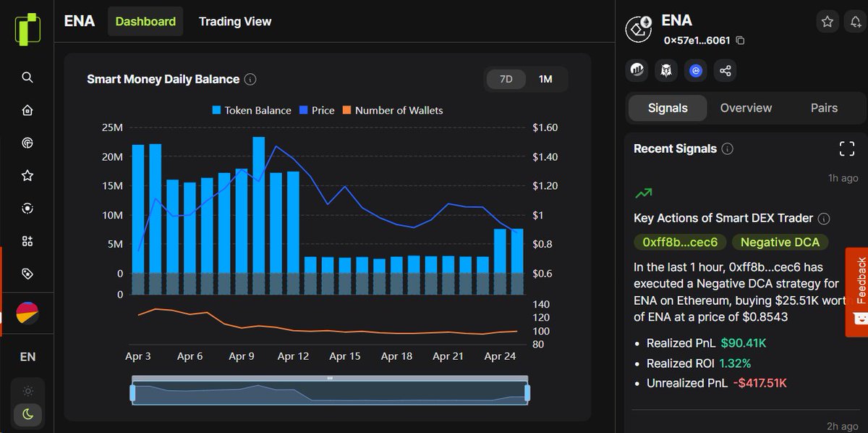
Task: Switch to the Signals tab
Action: click(668, 108)
